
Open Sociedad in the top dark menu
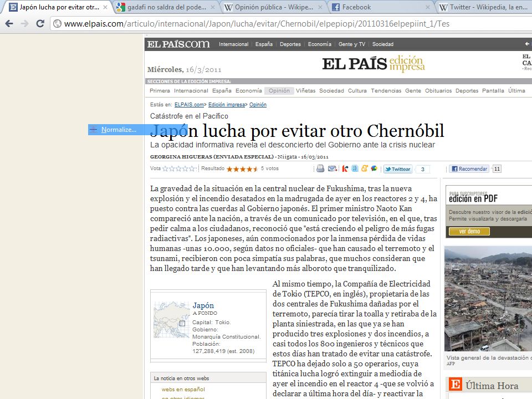click(x=383, y=44)
